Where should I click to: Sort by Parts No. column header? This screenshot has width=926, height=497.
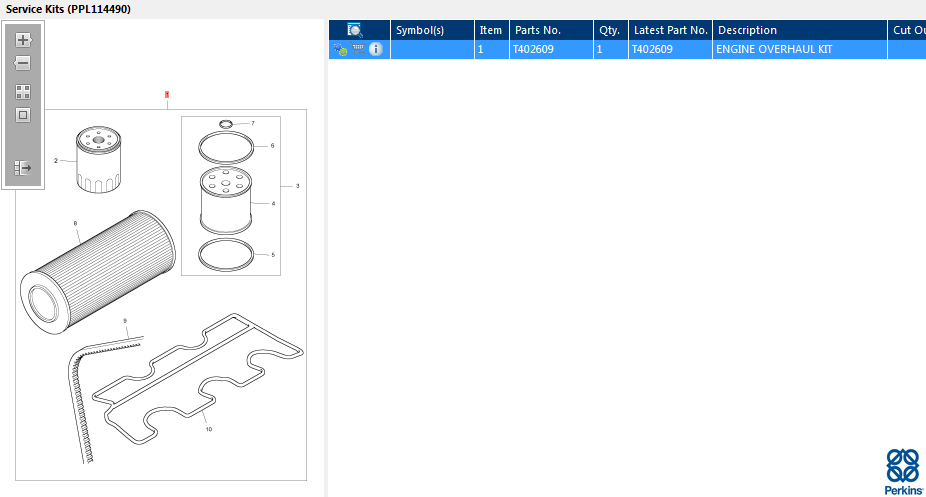tap(551, 30)
